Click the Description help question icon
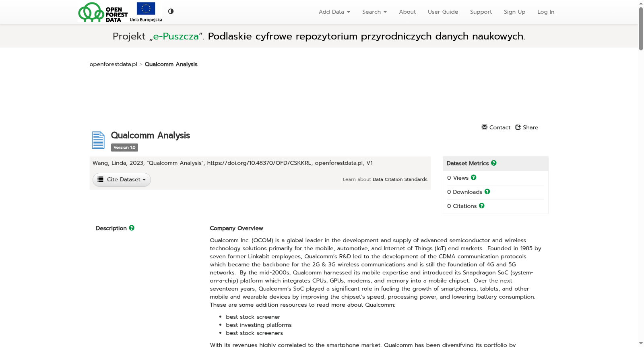This screenshot has width=644, height=347. click(132, 228)
